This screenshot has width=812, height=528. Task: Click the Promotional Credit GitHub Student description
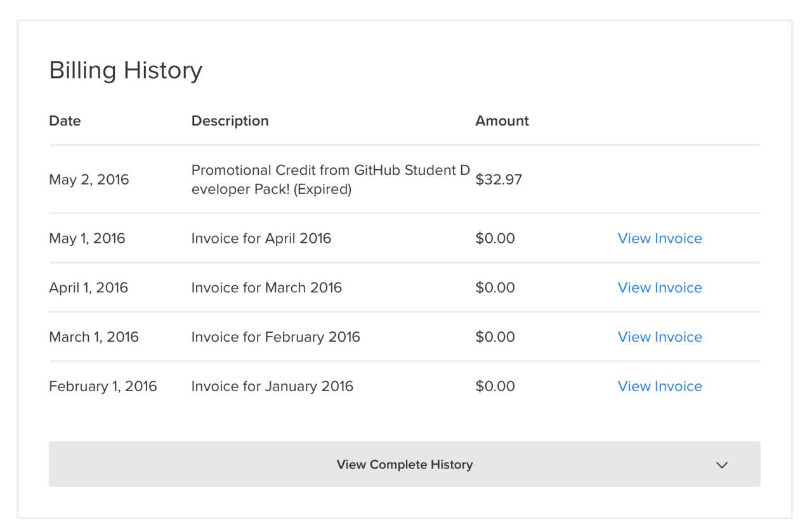330,180
